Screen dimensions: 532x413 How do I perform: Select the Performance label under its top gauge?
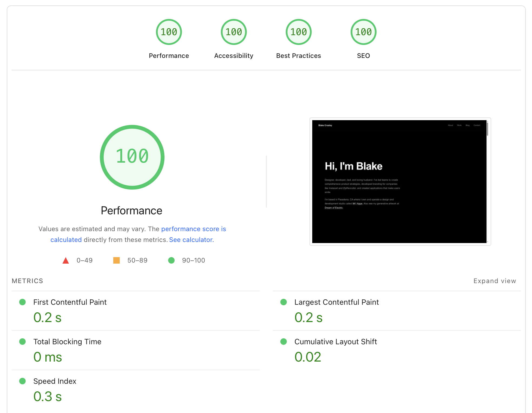click(169, 55)
